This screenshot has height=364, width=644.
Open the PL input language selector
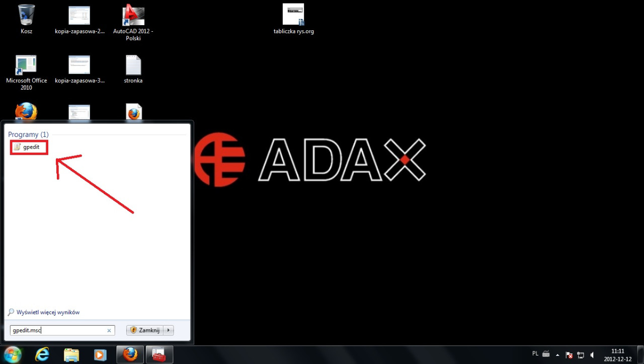coord(535,354)
